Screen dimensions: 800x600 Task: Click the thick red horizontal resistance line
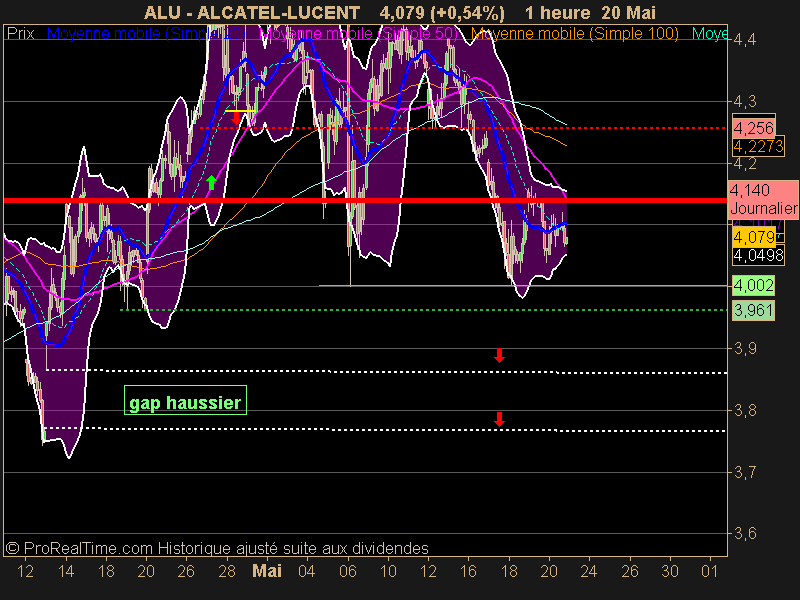(365, 201)
